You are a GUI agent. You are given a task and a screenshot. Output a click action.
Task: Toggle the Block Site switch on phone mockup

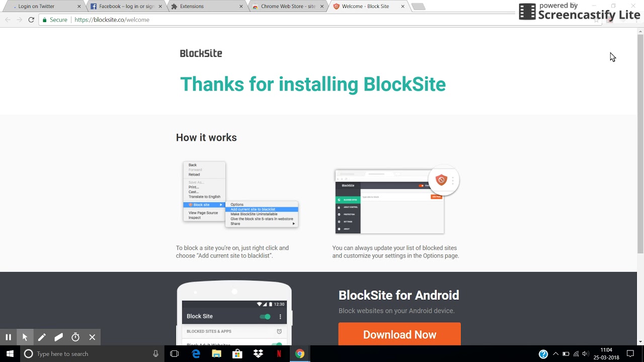(x=265, y=316)
